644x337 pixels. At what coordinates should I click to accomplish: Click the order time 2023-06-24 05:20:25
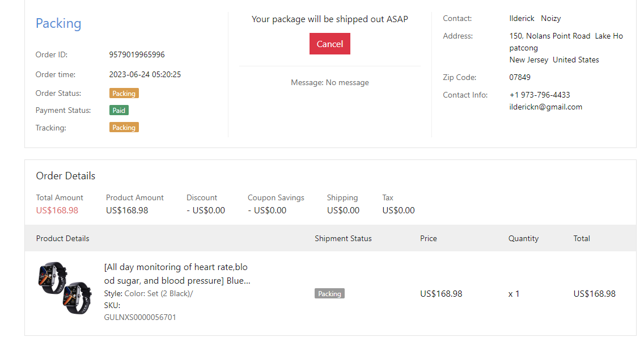point(145,74)
